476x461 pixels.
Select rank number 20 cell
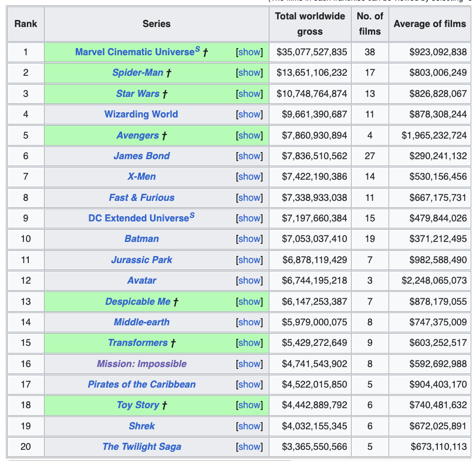pos(26,447)
